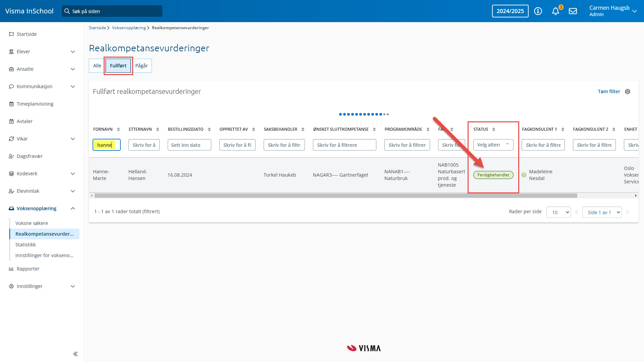Sort by Etternavn column
The width and height of the screenshot is (644, 362).
pos(158,129)
